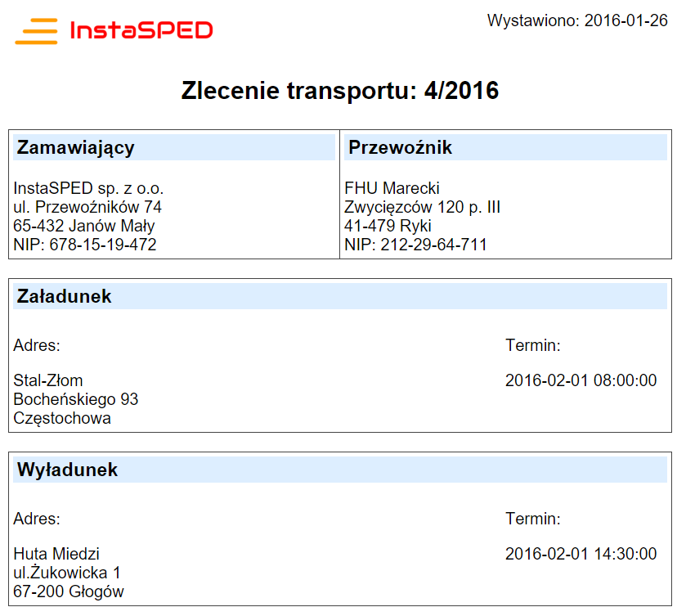Screen dimensions: 677x616
Task: Click the Zwycięzców 120 p. III address
Action: (x=423, y=207)
